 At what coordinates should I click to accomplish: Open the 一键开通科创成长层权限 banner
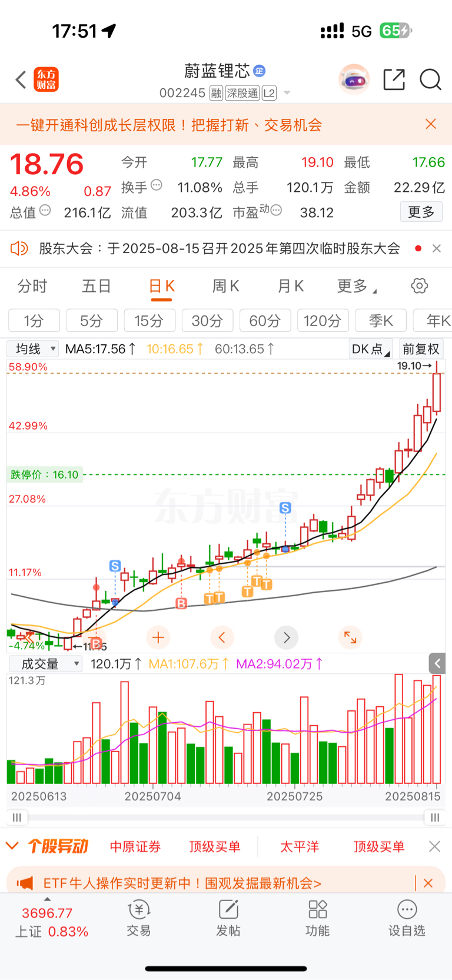[169, 125]
